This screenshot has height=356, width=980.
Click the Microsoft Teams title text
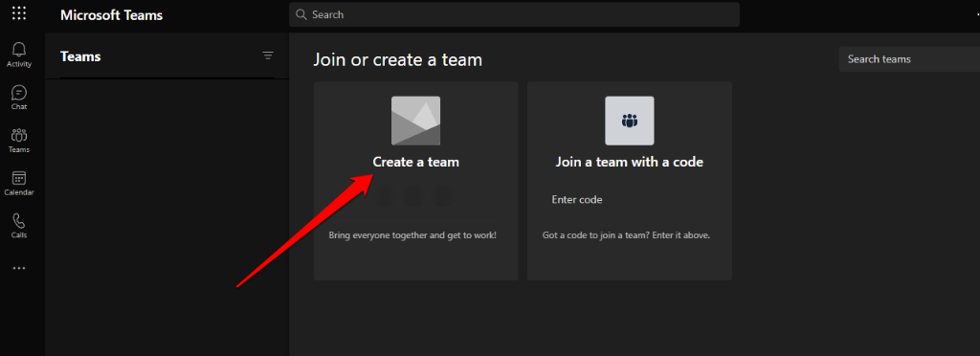tap(111, 15)
